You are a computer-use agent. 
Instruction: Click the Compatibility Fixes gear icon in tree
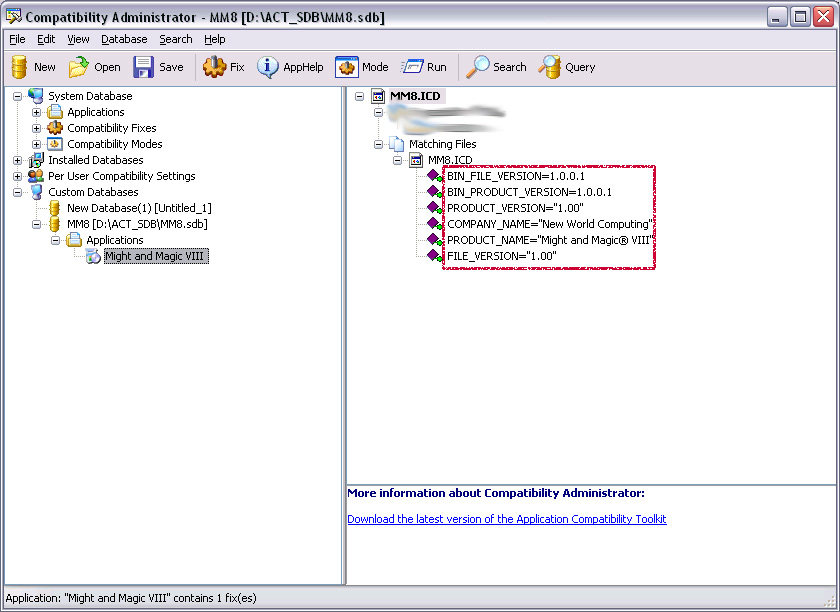pos(55,128)
